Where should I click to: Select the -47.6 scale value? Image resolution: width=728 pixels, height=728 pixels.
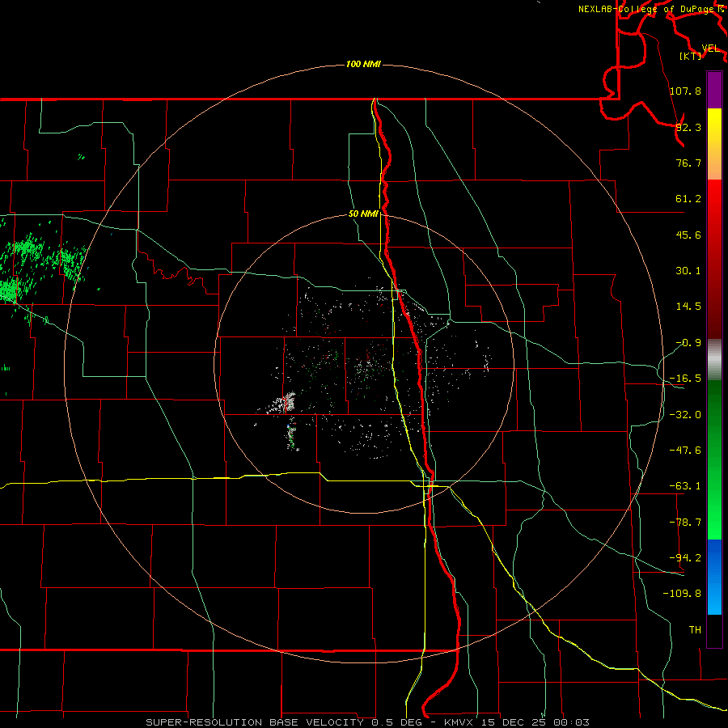[x=685, y=451]
